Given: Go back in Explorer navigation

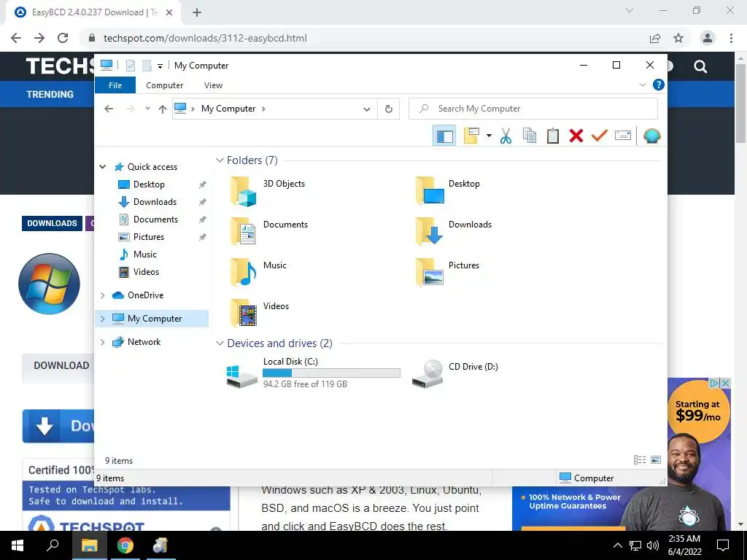Looking at the screenshot, I should (x=109, y=109).
